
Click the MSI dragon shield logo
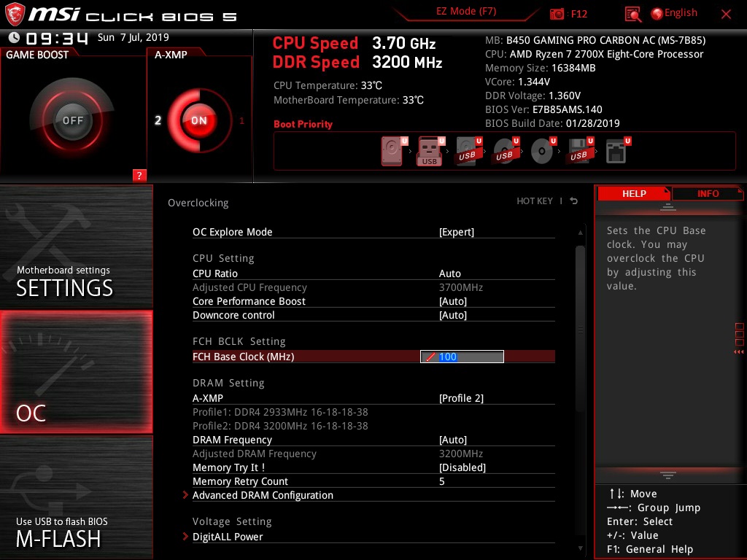coord(15,15)
